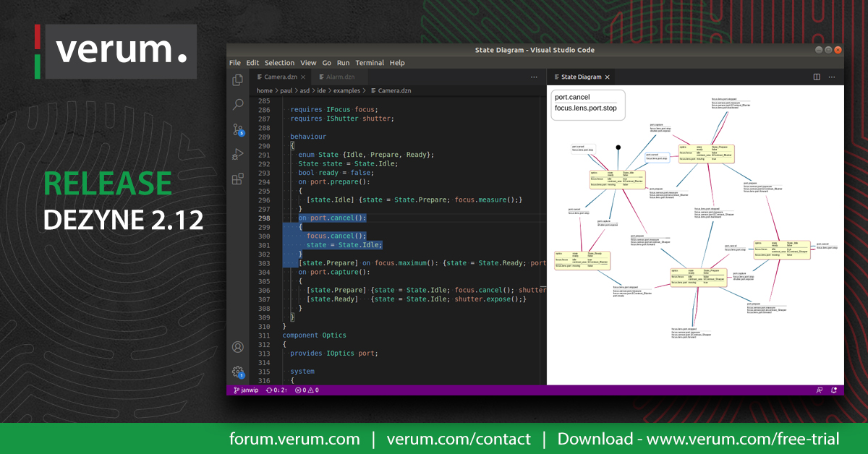Open the Extensions view
The image size is (868, 454).
pos(237,179)
